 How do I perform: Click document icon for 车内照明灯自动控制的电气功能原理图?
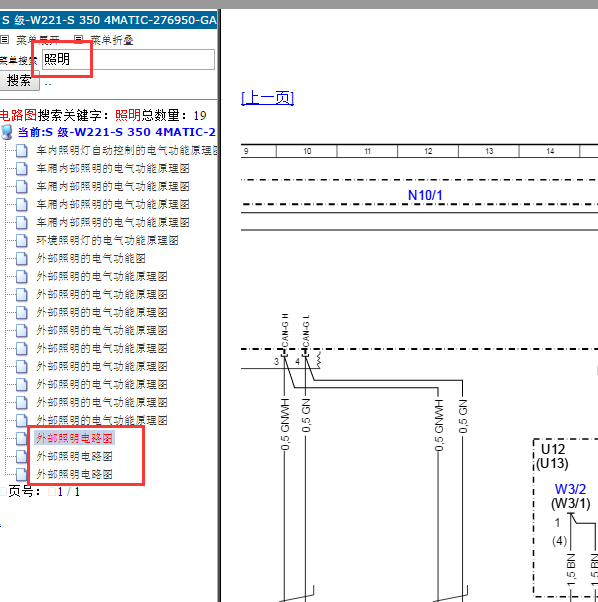[x=21, y=150]
